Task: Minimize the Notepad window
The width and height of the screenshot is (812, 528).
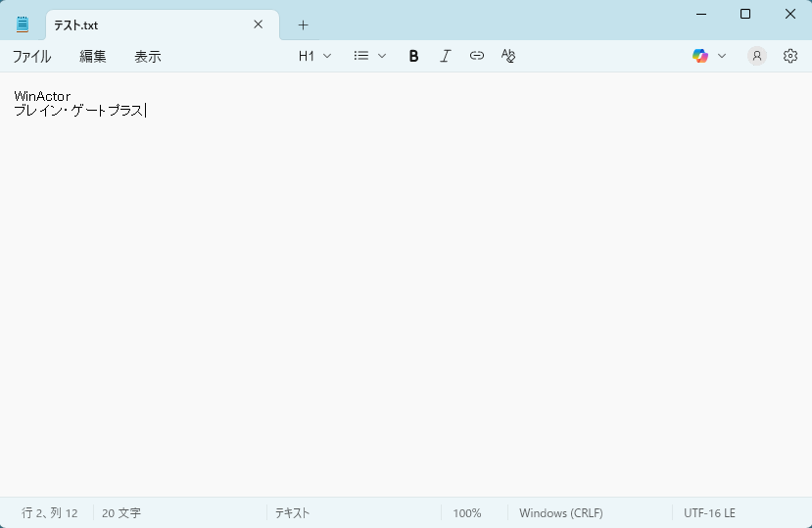Action: [x=701, y=14]
